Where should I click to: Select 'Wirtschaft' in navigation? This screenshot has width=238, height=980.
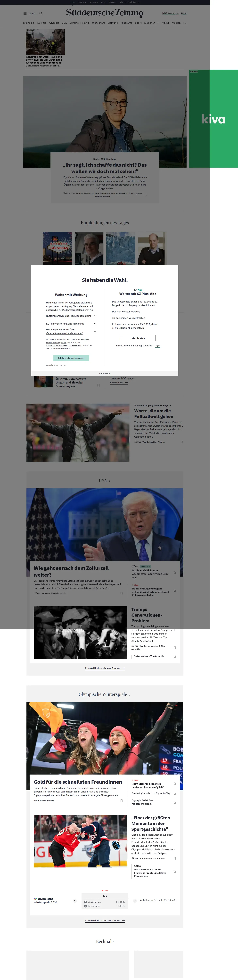pos(98,23)
